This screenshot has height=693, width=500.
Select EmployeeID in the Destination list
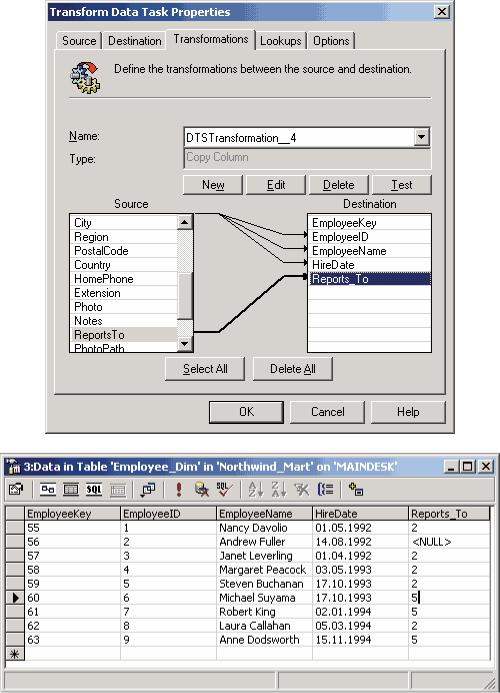point(370,237)
